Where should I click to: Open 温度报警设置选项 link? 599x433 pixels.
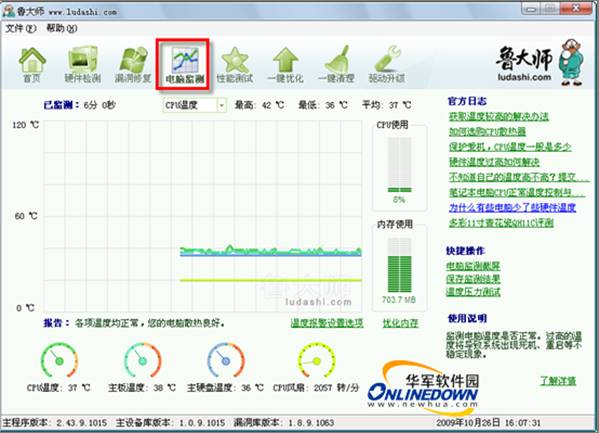(x=327, y=323)
